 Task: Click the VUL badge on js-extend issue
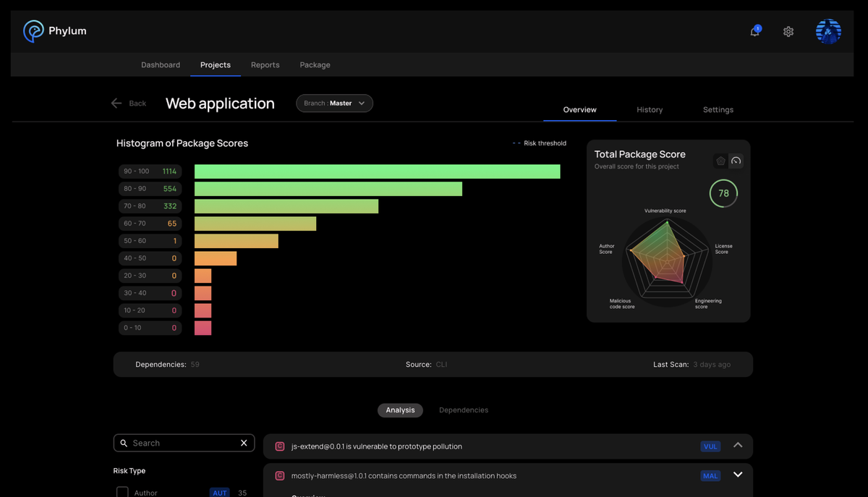(710, 446)
